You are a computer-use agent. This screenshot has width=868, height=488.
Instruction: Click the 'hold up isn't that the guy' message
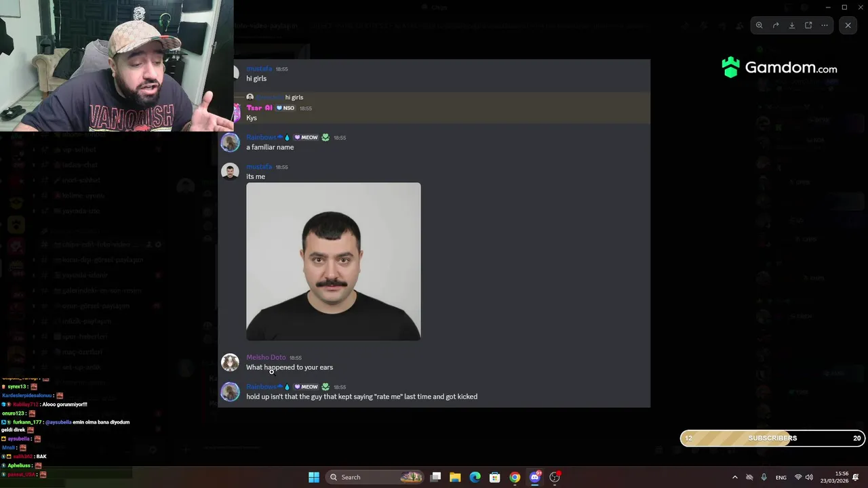[x=361, y=396]
